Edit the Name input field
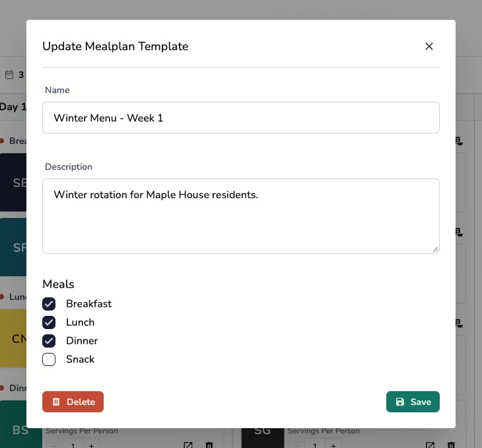Image resolution: width=482 pixels, height=448 pixels. point(241,118)
